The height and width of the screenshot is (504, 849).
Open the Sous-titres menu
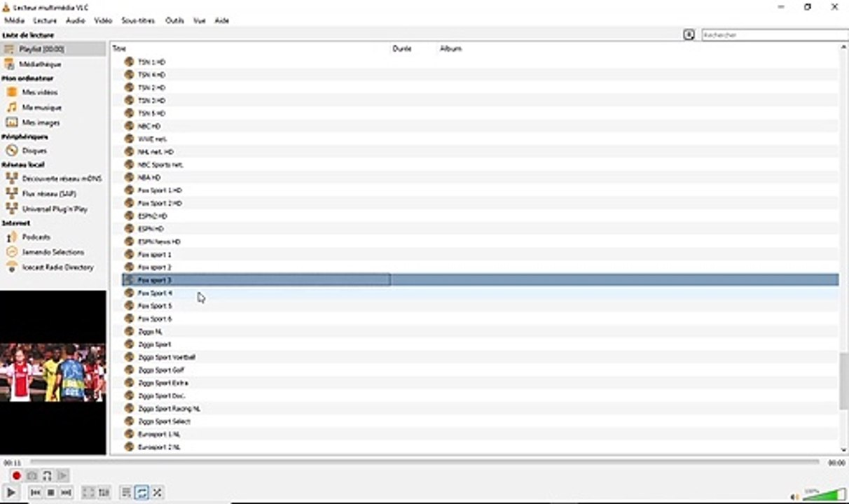tap(138, 20)
